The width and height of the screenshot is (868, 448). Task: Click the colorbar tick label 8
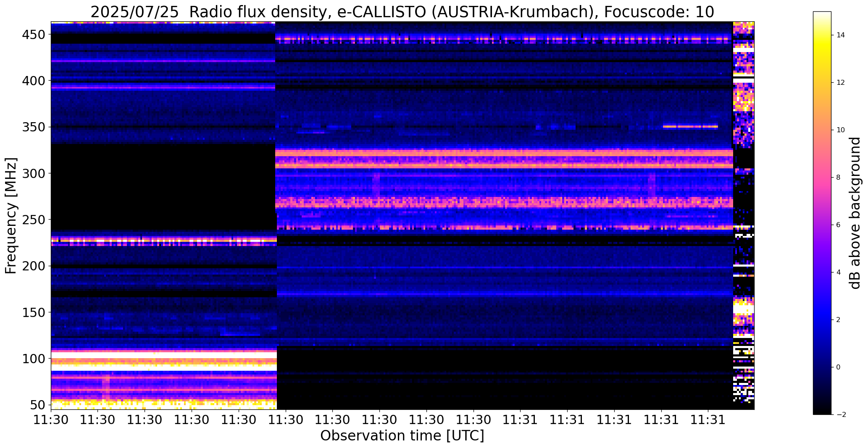[x=839, y=178]
